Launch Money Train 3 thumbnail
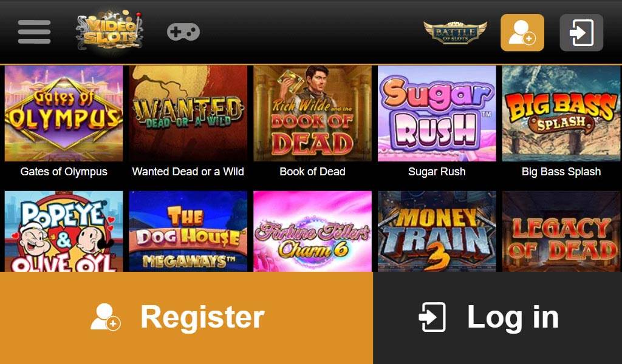Screen dimensions: 622x364 pyautogui.click(x=437, y=231)
